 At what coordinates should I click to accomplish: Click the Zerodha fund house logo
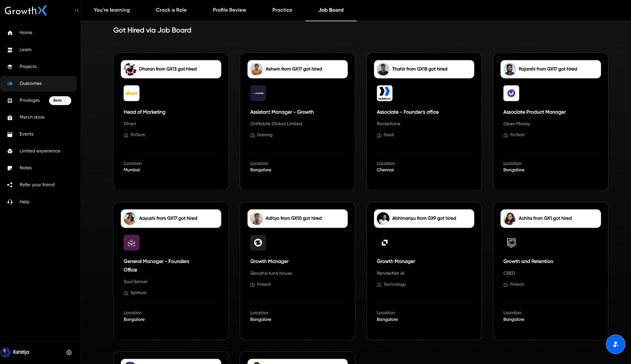click(258, 243)
